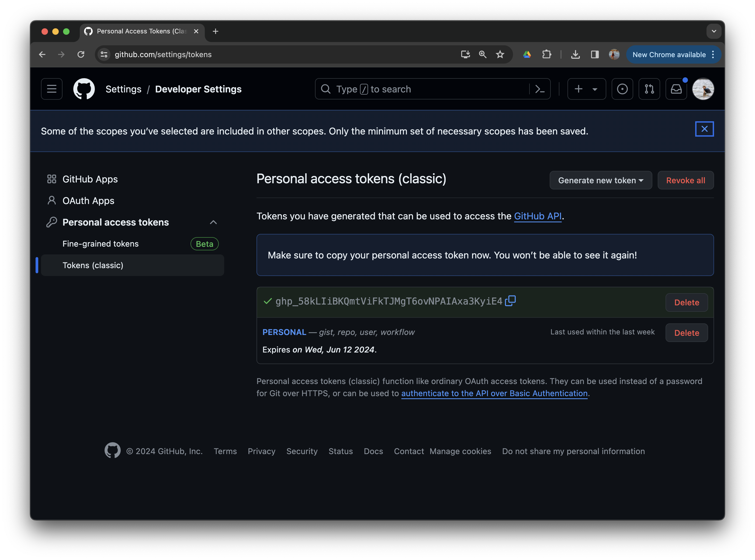Click the token expiry date text
Viewport: 755px width, 560px height.
click(319, 350)
